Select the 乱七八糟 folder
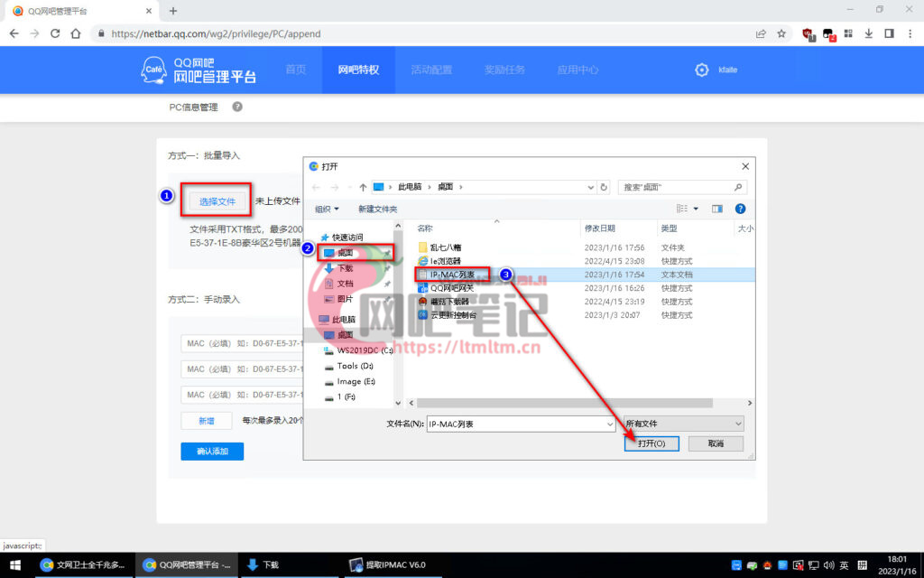Viewport: 924px width, 578px height. (x=446, y=247)
